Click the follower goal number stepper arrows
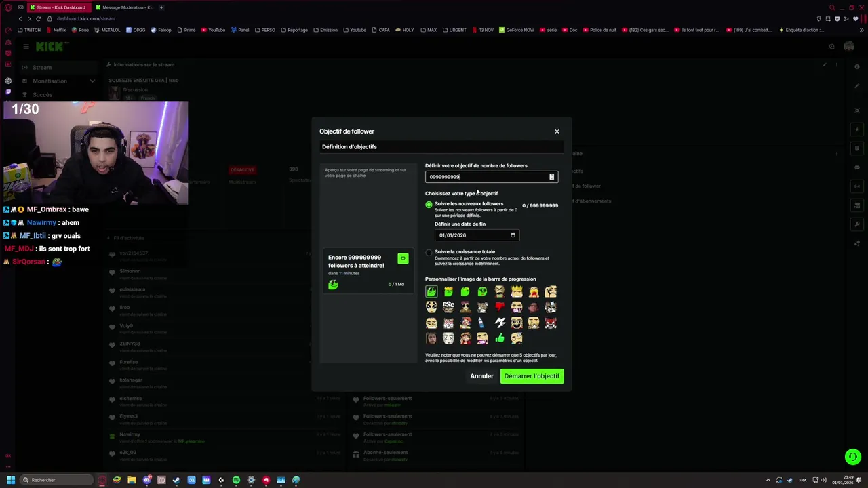868x488 pixels. click(x=551, y=177)
